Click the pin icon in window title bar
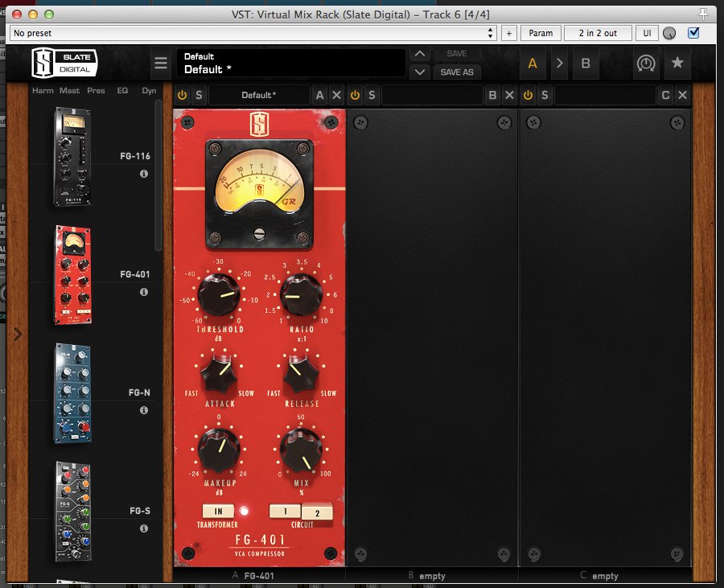The width and height of the screenshot is (724, 588). pos(703,14)
